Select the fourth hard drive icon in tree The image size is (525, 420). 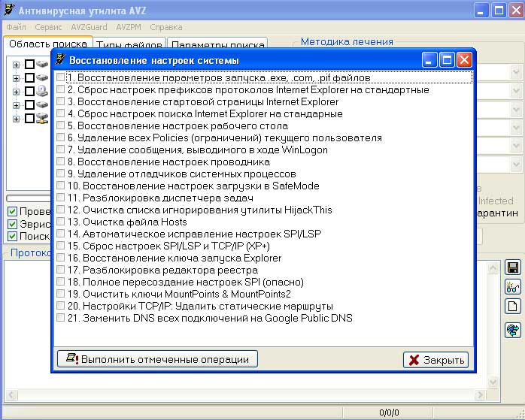click(x=42, y=104)
